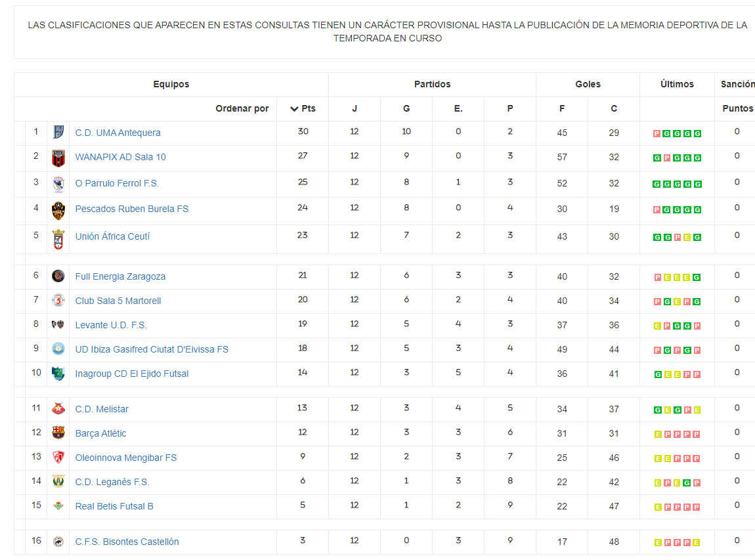Click the C.F.S. Bisontes Castellón crest
The image size is (755, 560).
pyautogui.click(x=58, y=541)
